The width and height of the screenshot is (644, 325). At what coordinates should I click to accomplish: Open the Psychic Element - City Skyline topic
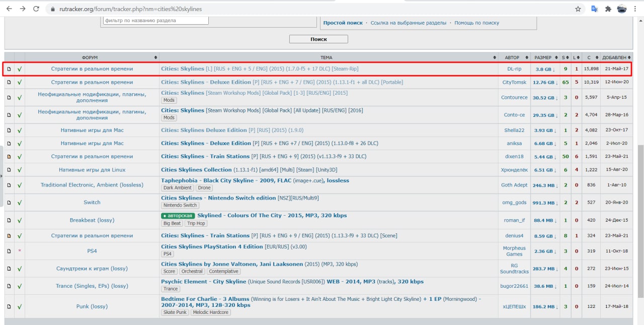tap(292, 282)
